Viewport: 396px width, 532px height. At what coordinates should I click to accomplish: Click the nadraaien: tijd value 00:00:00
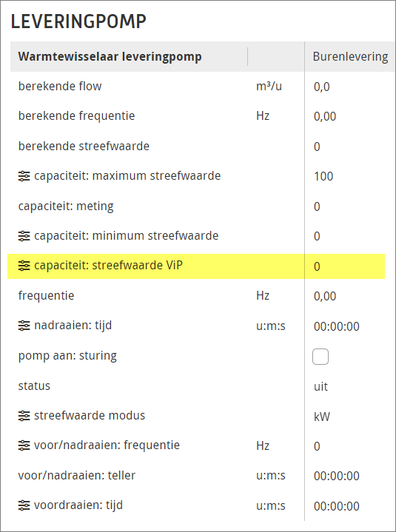tap(337, 326)
